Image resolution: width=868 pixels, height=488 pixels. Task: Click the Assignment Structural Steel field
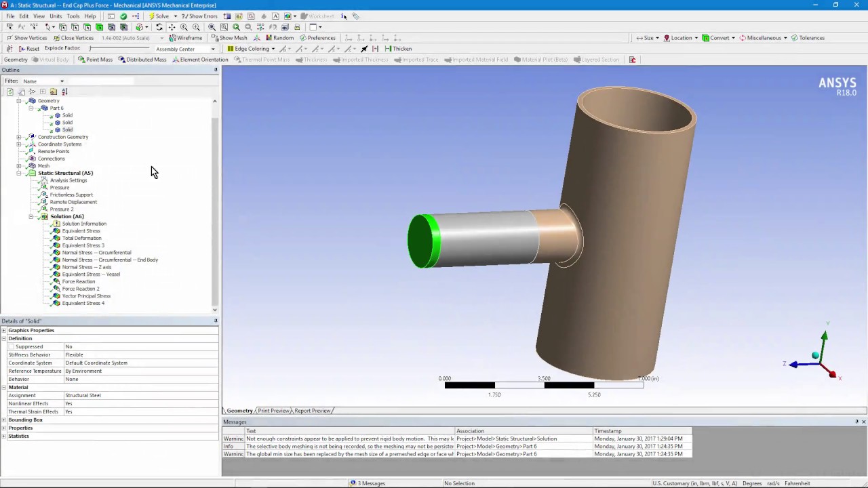point(141,396)
